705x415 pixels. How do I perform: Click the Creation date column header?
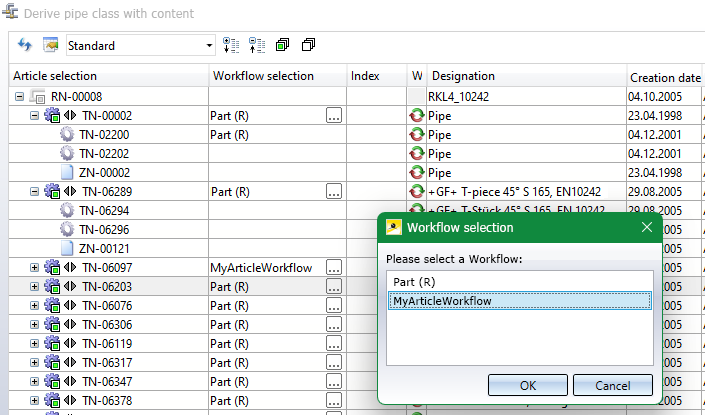[x=664, y=77]
